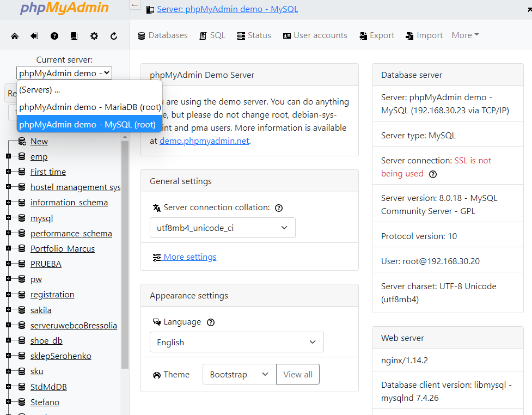The height and width of the screenshot is (415, 532).
Task: Click database icon next to registration
Action: [22, 294]
